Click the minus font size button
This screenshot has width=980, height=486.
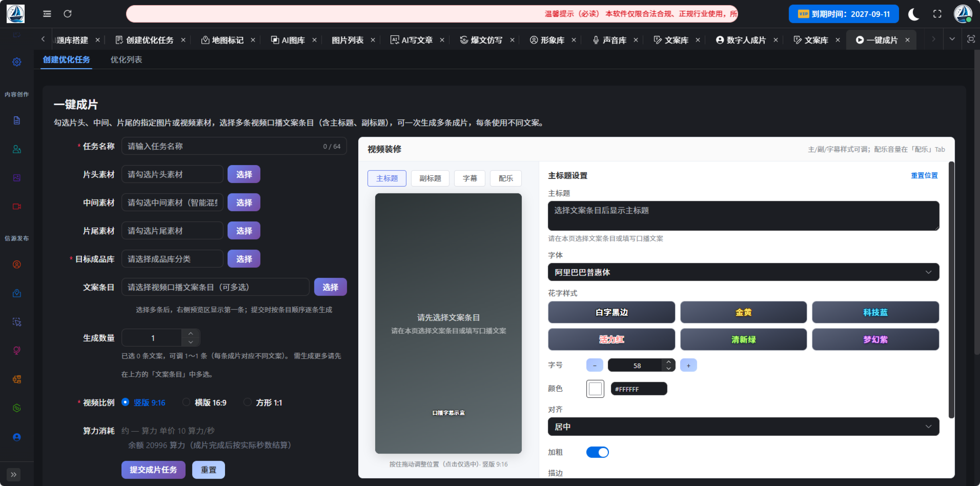point(595,366)
